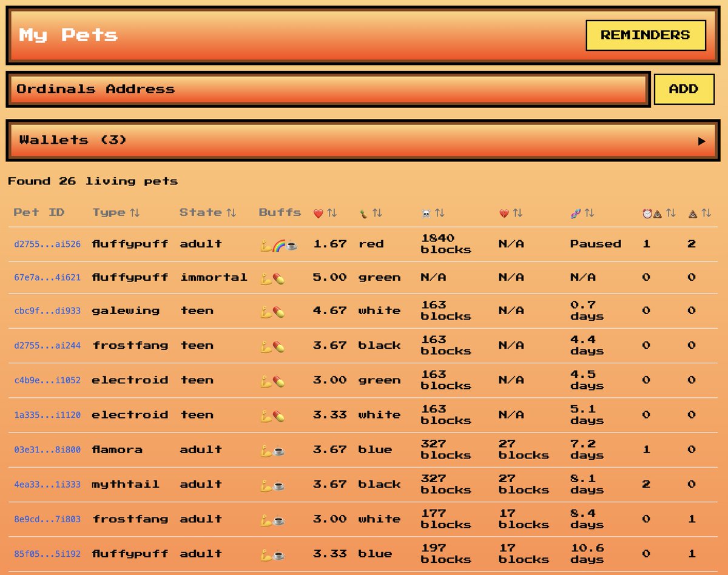
Task: Open pet link c4b9e...i1052
Action: click(47, 381)
